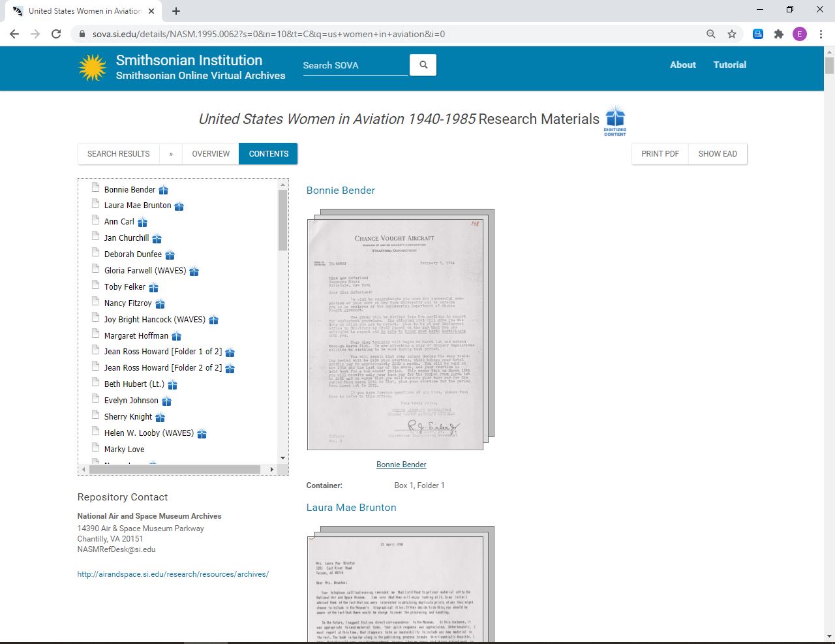835x644 pixels.
Task: Select Jan Churchill in the contents tree
Action: (127, 238)
